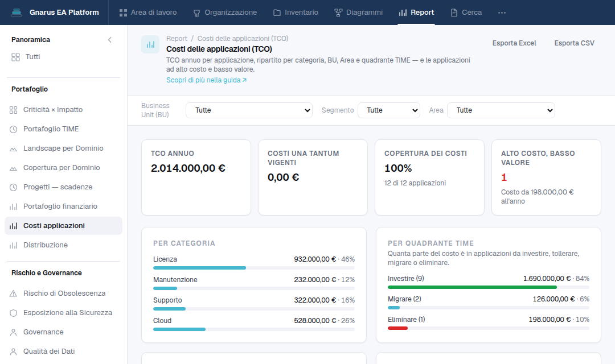The image size is (615, 364).
Task: Click the Tutti grid icon in sidebar
Action: (16, 57)
